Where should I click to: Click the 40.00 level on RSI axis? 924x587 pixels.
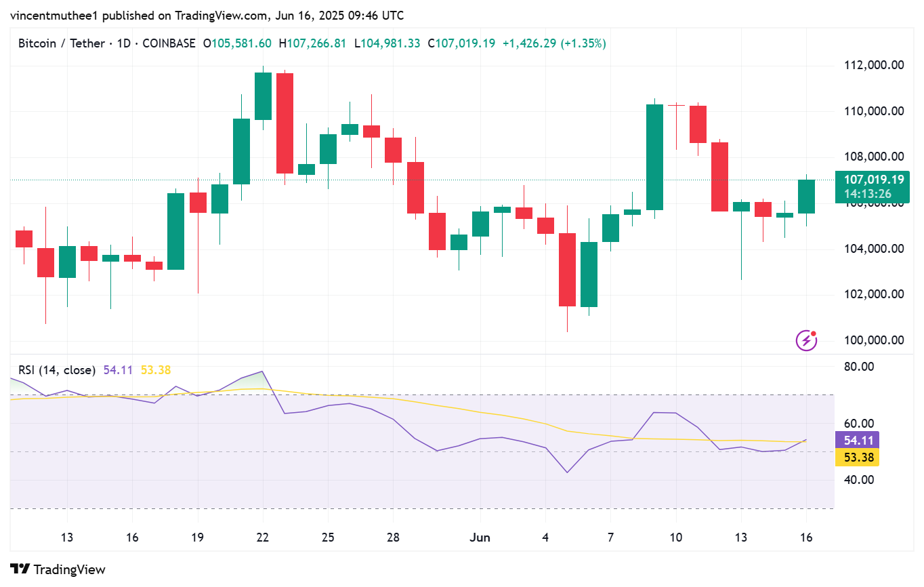click(x=860, y=480)
